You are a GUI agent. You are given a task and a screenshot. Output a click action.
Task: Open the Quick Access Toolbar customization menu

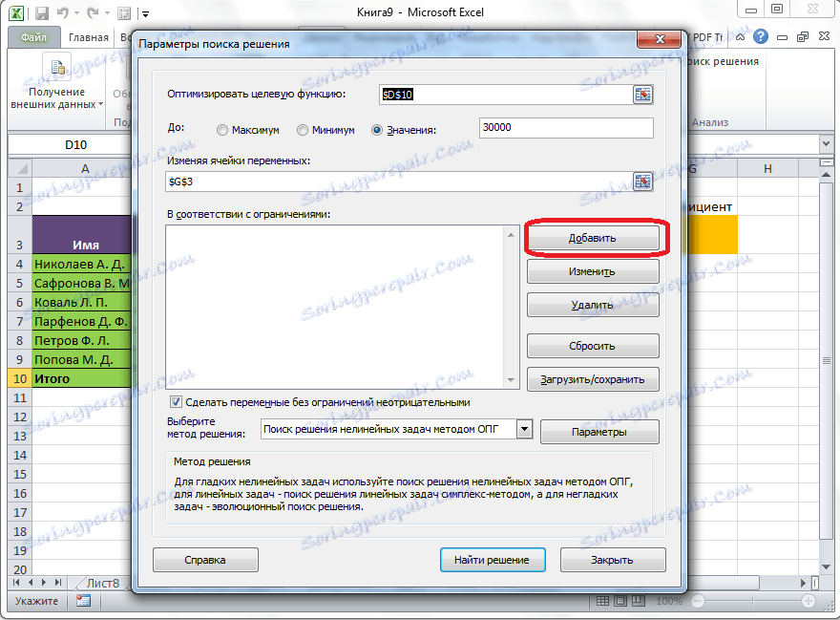(145, 13)
